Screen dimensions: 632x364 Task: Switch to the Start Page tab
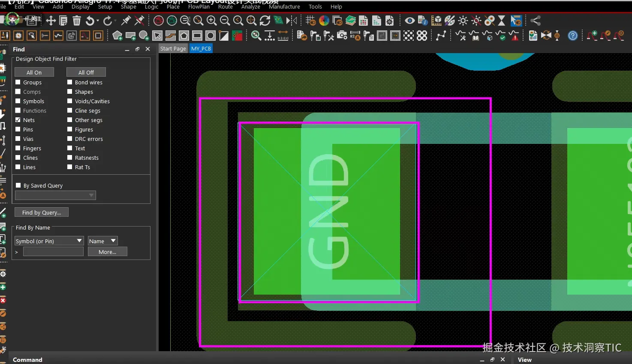(x=173, y=48)
